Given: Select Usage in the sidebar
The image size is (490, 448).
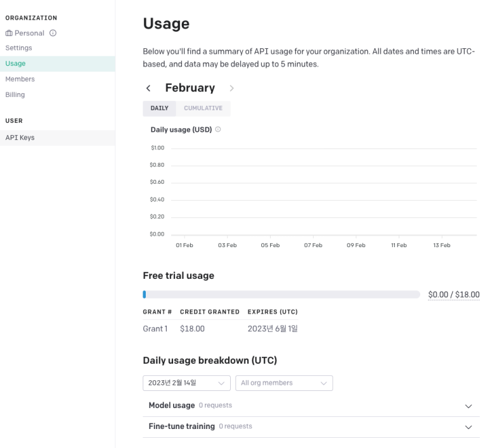Looking at the screenshot, I should click(x=58, y=64).
